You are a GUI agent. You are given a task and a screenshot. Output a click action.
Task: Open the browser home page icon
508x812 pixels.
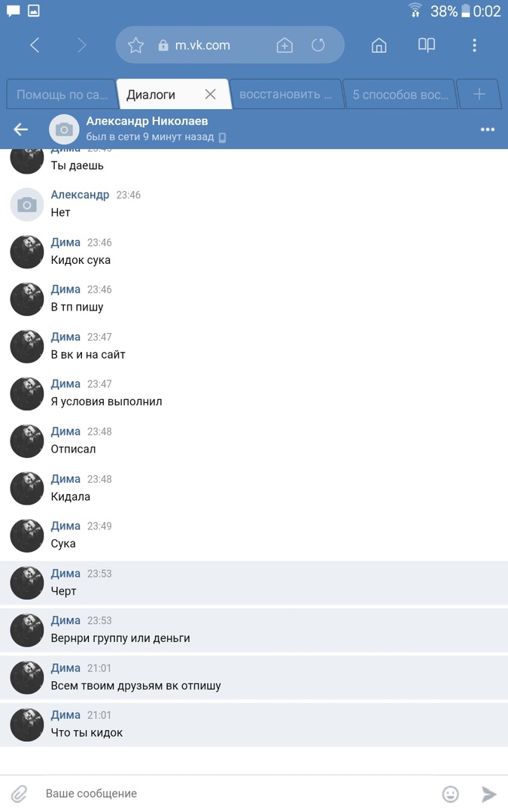[379, 46]
